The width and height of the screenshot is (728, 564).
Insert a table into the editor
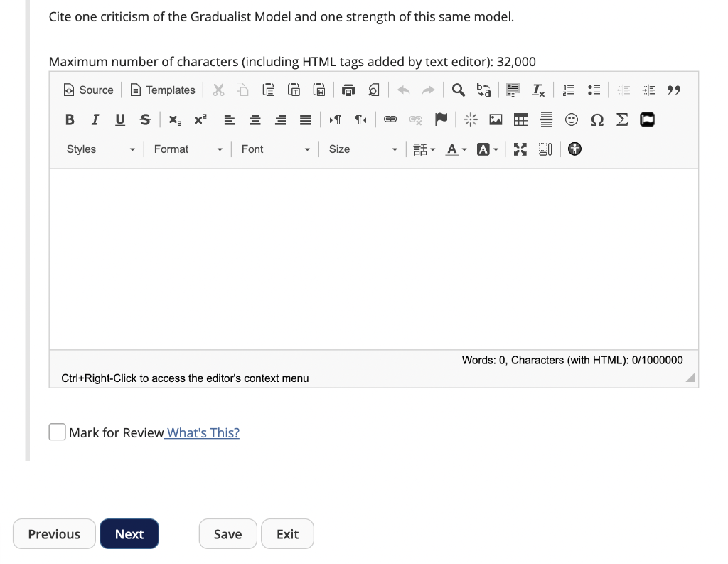520,119
